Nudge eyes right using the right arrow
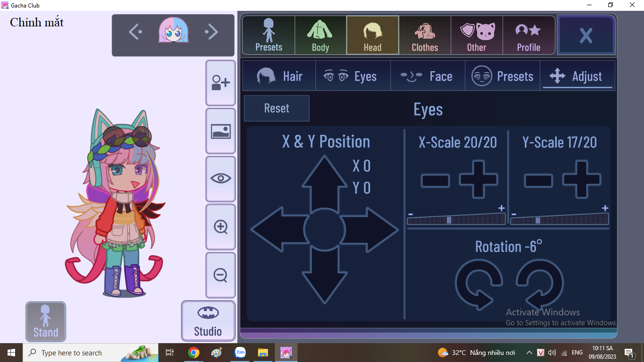644x362 pixels. point(371,230)
